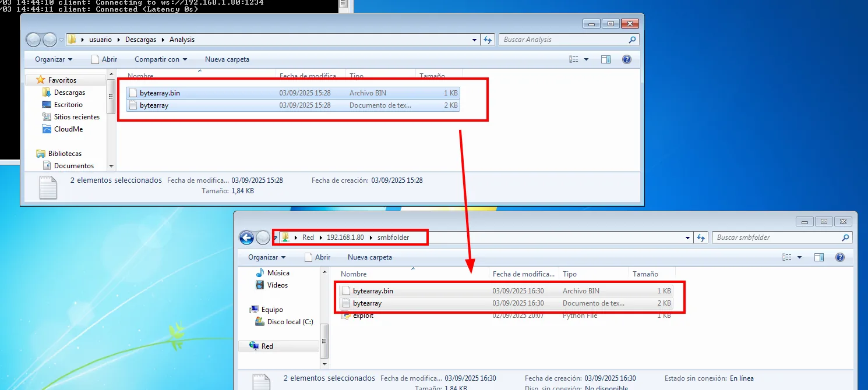The height and width of the screenshot is (390, 868).
Task: Open Compartir con dropdown
Action: click(x=161, y=59)
